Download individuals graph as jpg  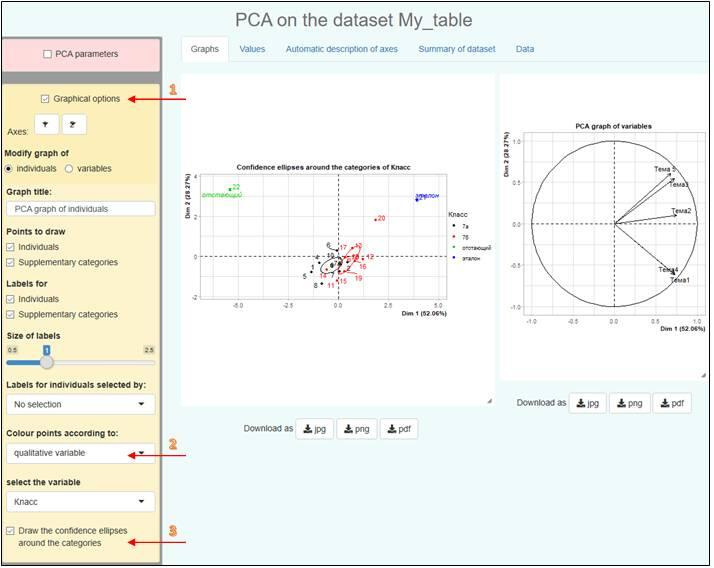(x=316, y=429)
